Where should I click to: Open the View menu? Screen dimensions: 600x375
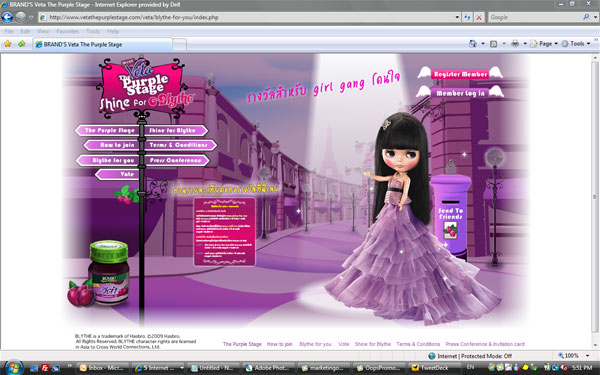(x=43, y=31)
